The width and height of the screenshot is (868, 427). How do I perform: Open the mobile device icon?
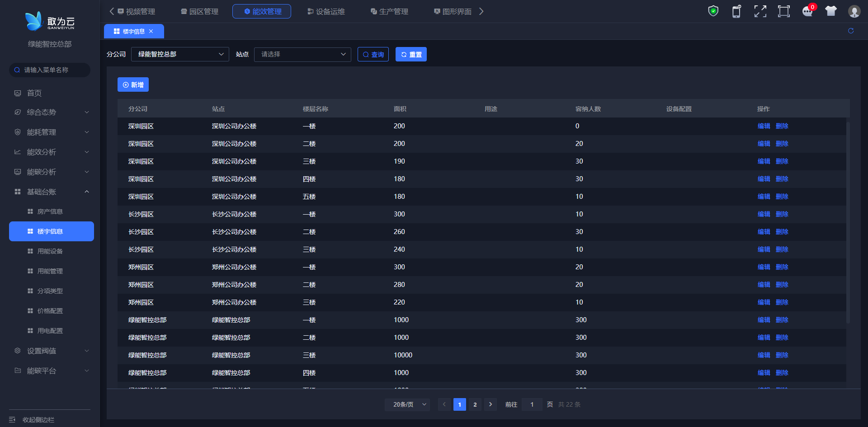(x=736, y=11)
